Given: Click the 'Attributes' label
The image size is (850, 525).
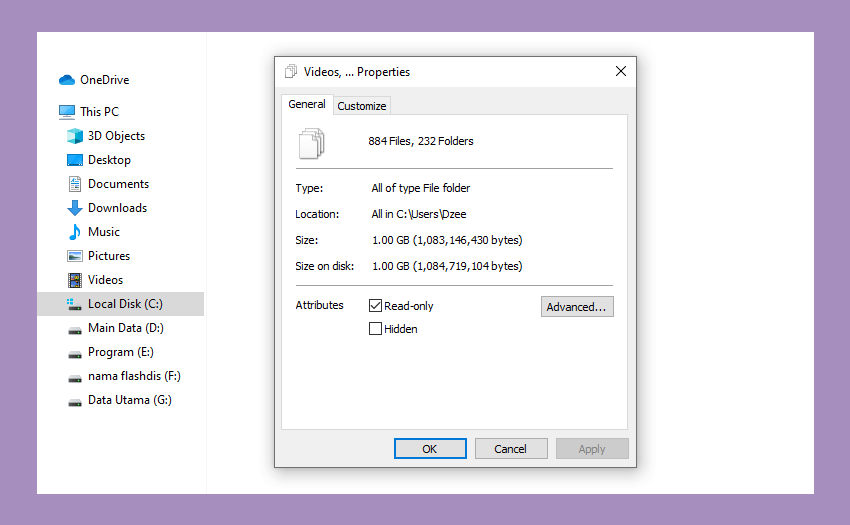Looking at the screenshot, I should click(319, 305).
